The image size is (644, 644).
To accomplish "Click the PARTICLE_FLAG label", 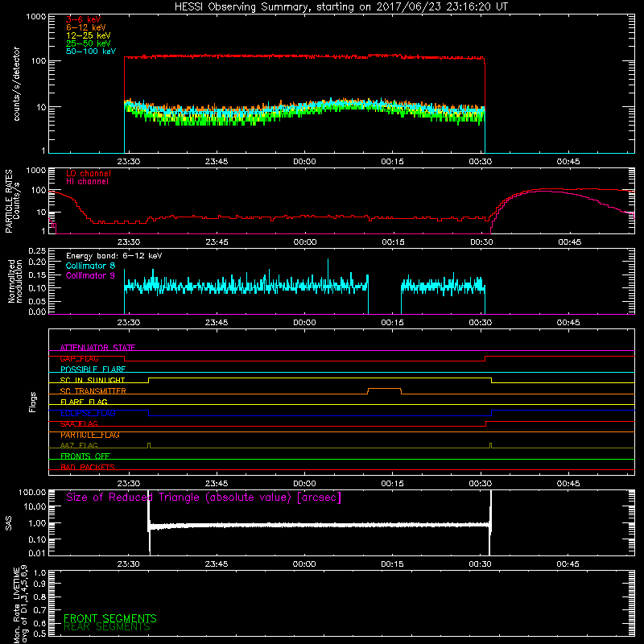I will (x=90, y=435).
